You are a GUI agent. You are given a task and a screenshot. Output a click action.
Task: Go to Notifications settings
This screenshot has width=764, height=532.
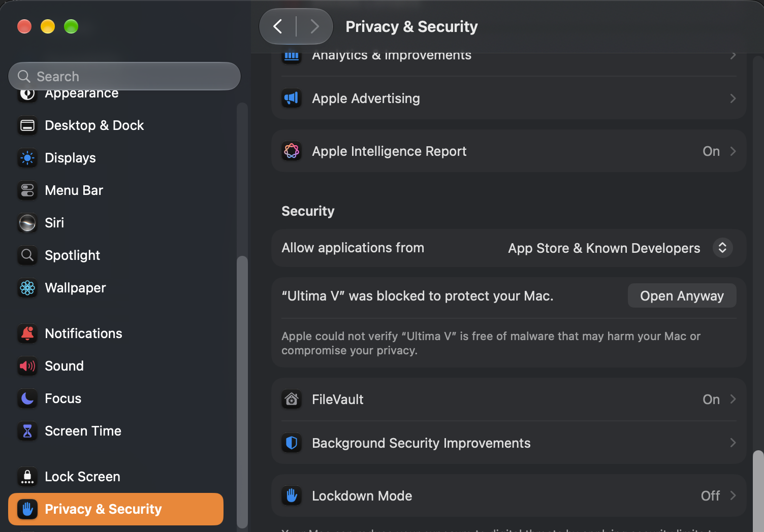click(x=116, y=334)
